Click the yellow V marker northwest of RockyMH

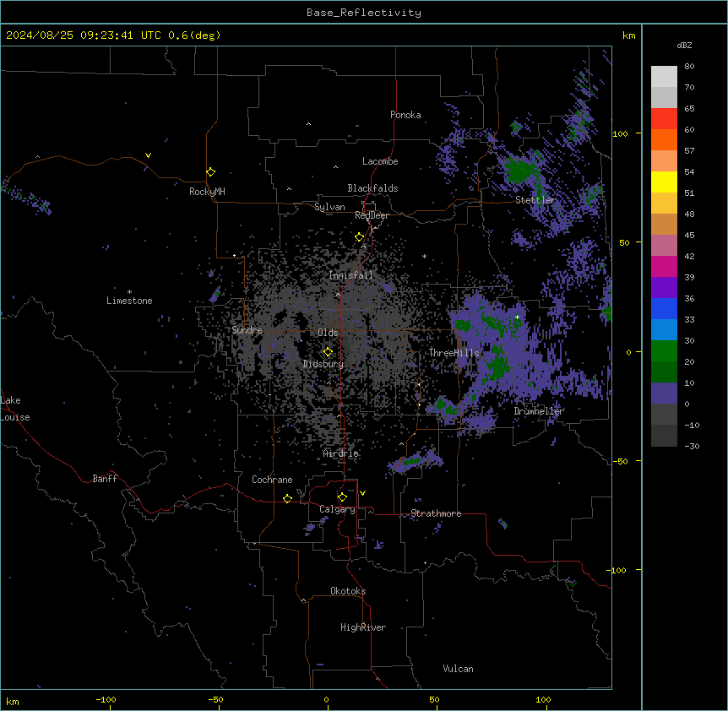[148, 155]
